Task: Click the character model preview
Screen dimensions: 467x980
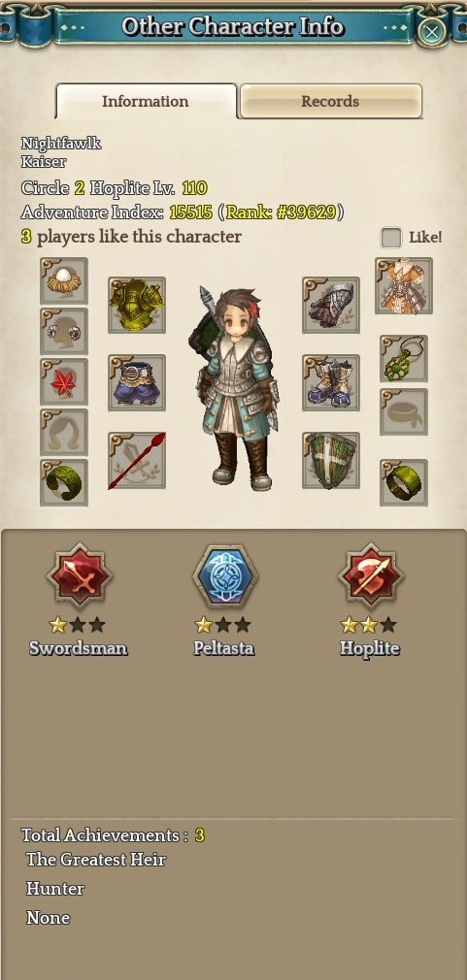Action: tap(234, 389)
